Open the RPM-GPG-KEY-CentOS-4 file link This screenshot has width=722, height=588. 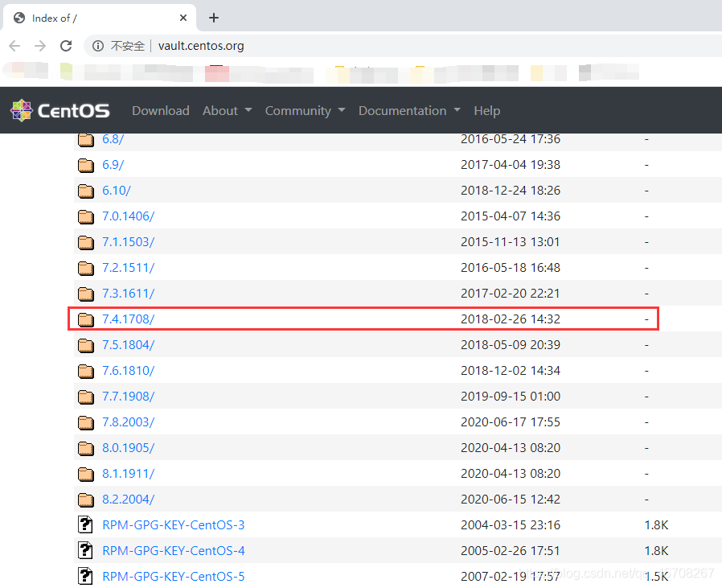click(x=174, y=551)
